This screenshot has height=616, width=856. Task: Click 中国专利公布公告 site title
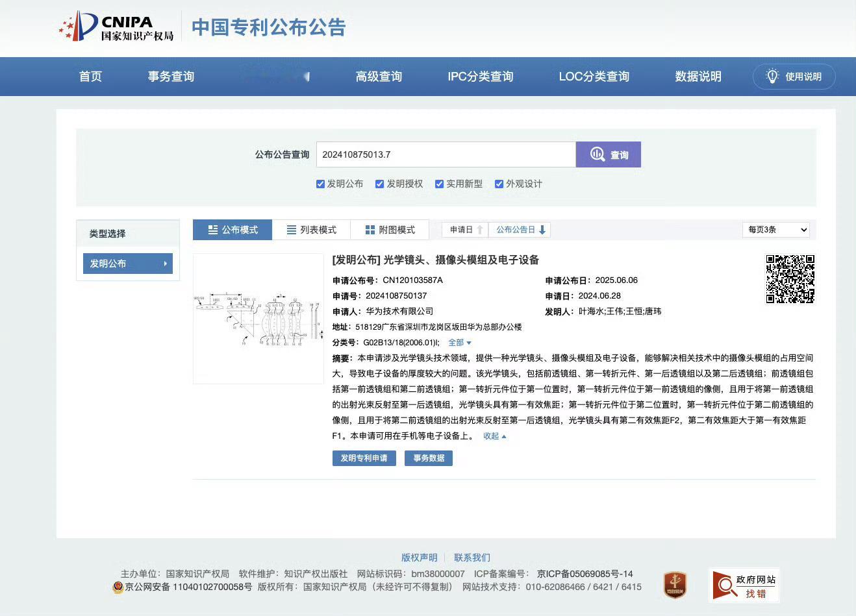coord(269,27)
